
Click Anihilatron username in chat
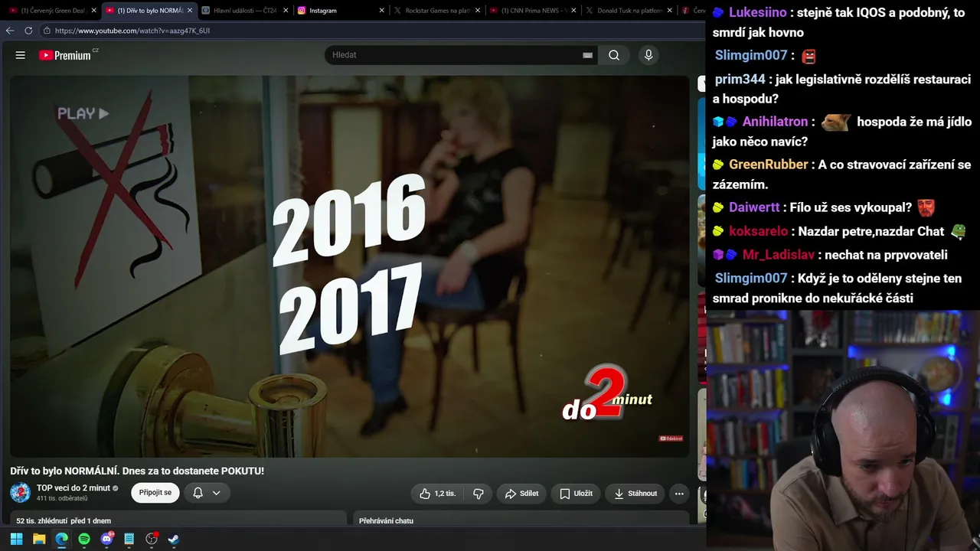coord(775,122)
